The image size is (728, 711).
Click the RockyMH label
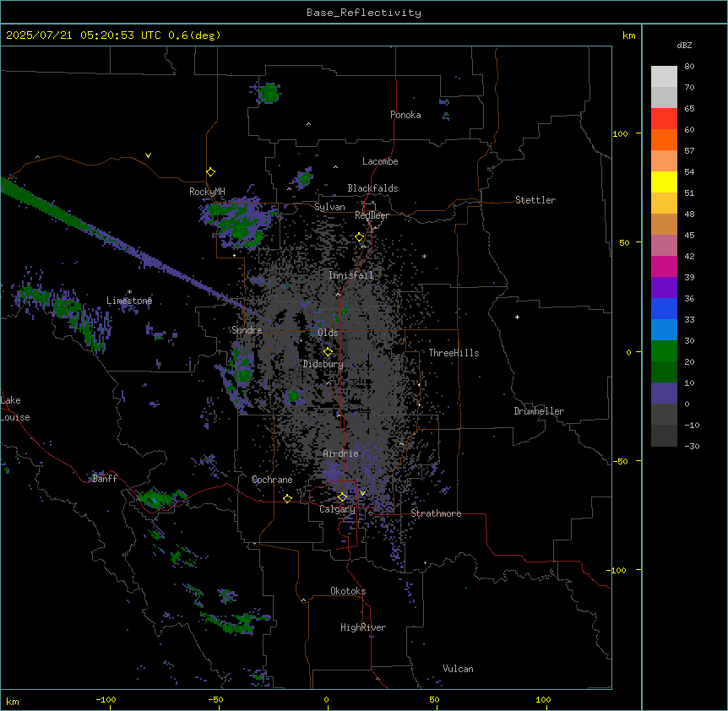click(x=207, y=192)
